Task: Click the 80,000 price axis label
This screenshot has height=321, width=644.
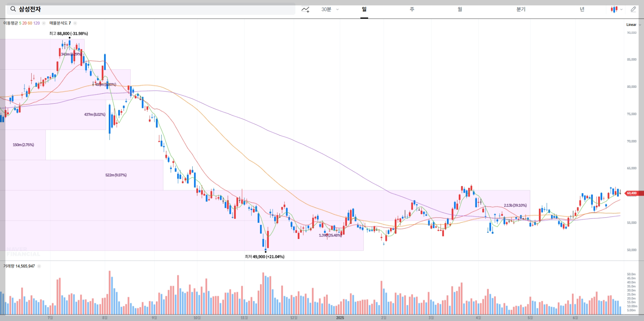Action: click(631, 87)
